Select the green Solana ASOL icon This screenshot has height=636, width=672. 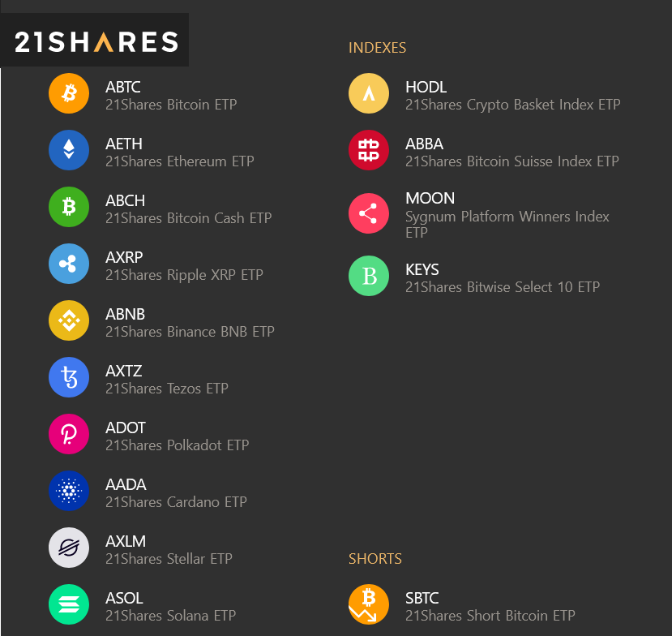pos(69,604)
